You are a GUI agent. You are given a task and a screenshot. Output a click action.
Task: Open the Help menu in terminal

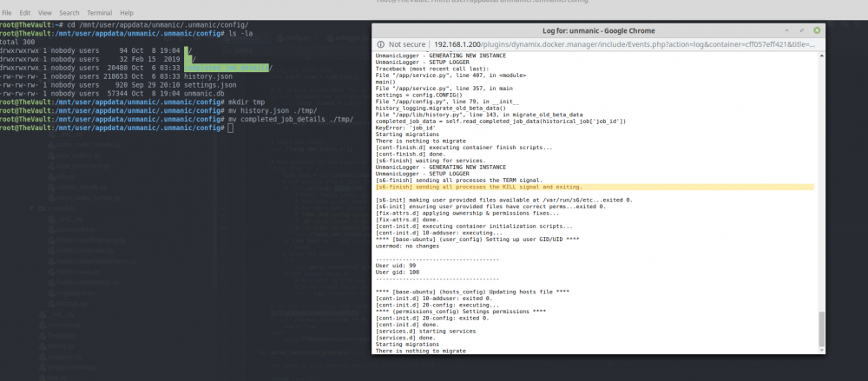point(127,13)
